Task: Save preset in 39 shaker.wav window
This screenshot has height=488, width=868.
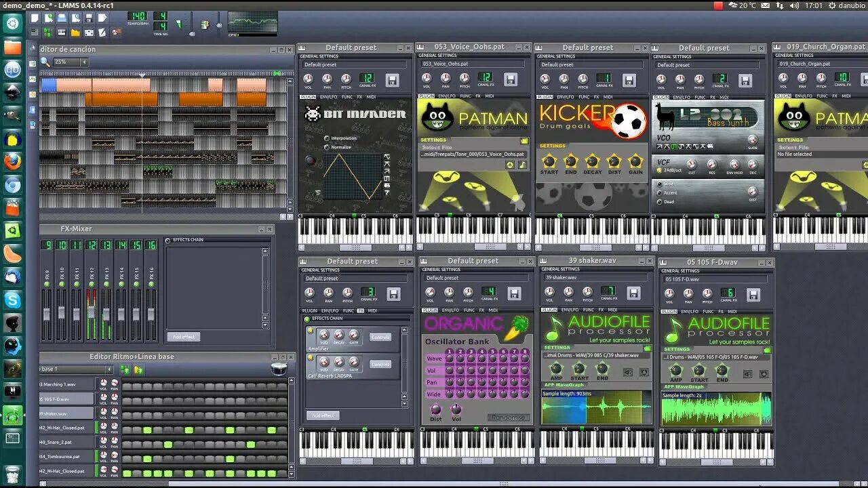Action: click(633, 293)
